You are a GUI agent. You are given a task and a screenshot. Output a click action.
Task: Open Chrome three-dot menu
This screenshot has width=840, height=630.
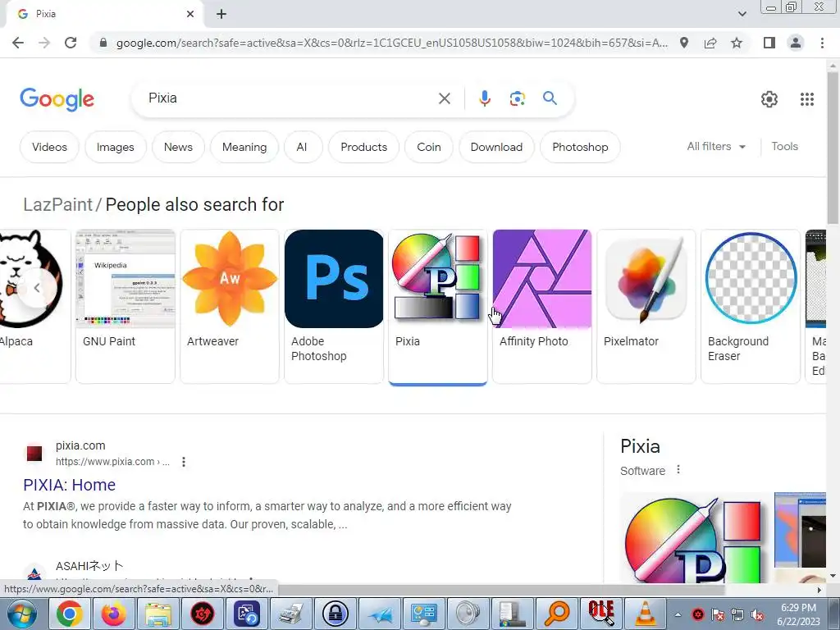click(822, 43)
